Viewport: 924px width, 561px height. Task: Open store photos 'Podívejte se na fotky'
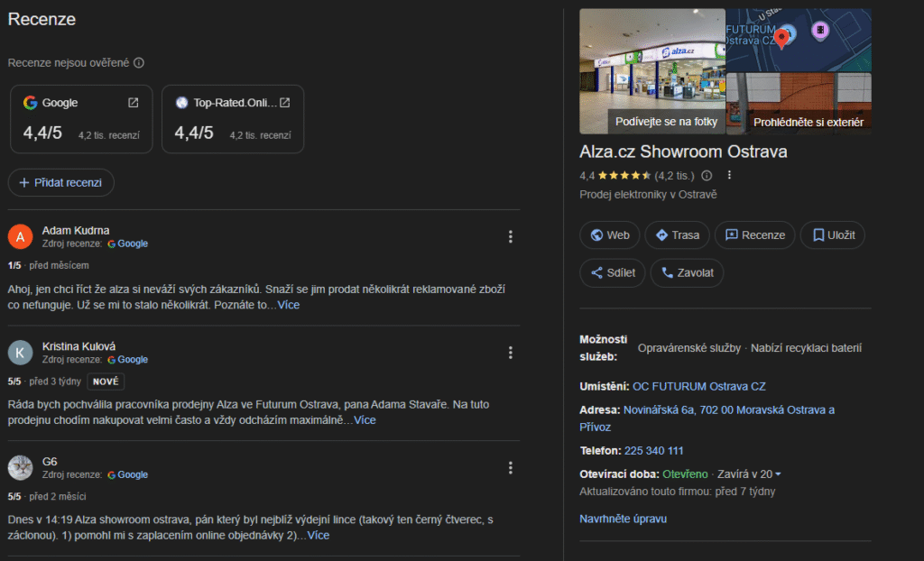coord(652,70)
